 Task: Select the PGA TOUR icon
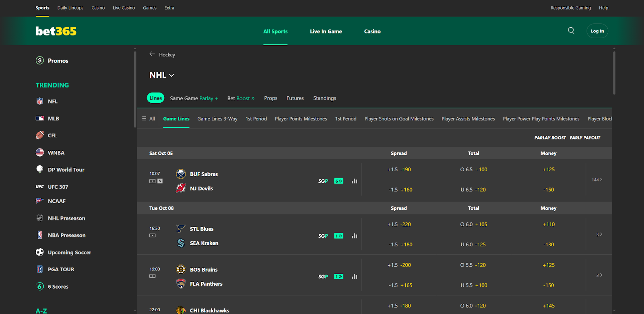39,269
